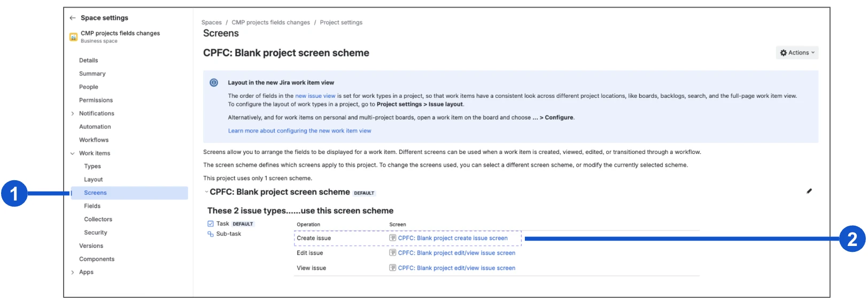Viewport: 868px width, 308px height.
Task: Click the 'CMP projects fields changes' space name
Action: coord(120,33)
